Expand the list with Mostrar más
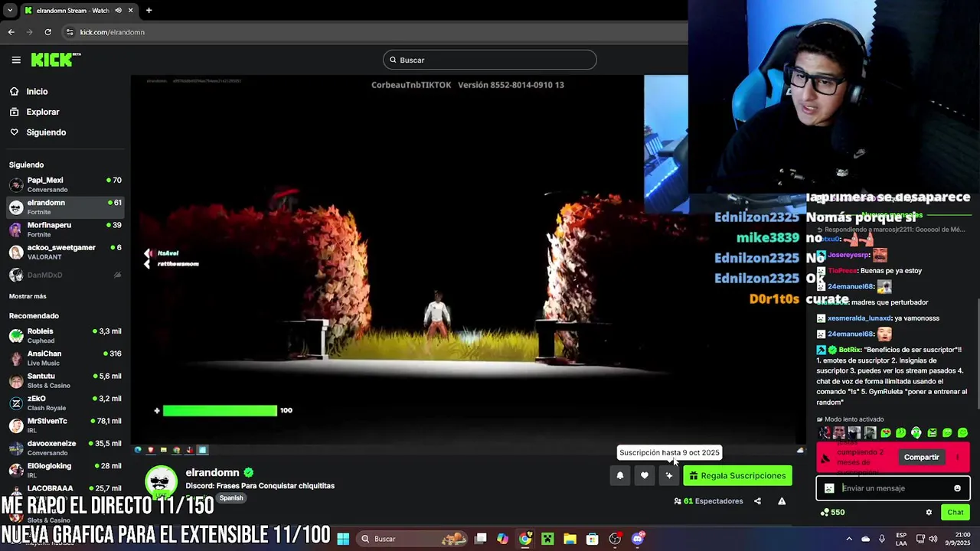 point(28,296)
